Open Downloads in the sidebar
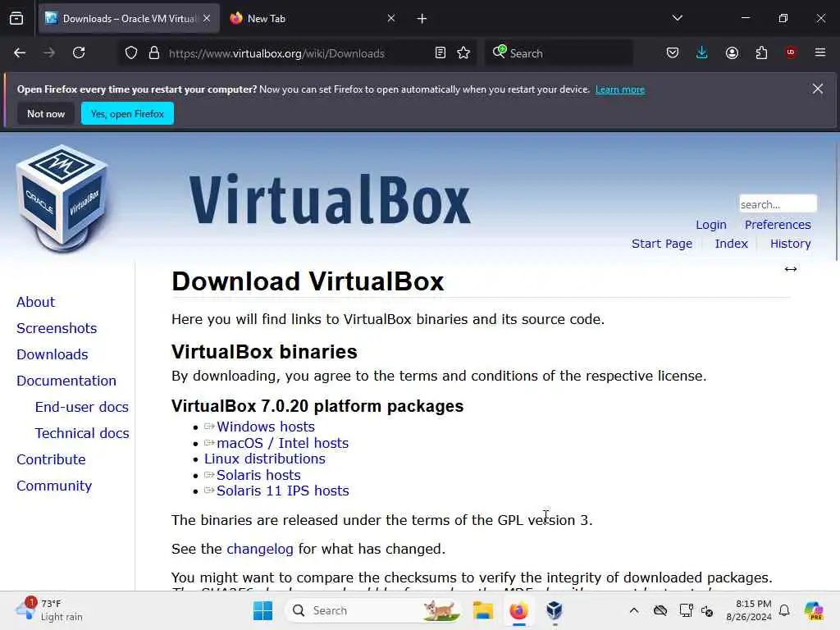The width and height of the screenshot is (840, 630). [x=52, y=354]
